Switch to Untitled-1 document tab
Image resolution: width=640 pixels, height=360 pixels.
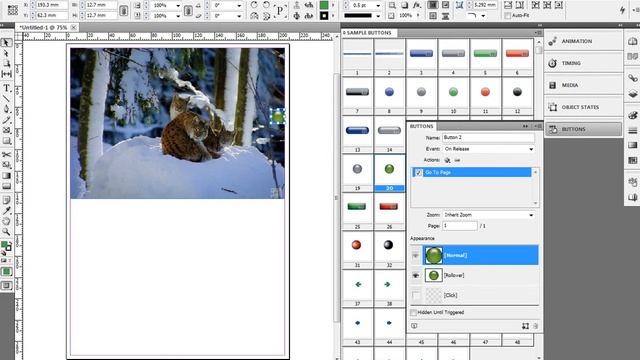point(44,27)
